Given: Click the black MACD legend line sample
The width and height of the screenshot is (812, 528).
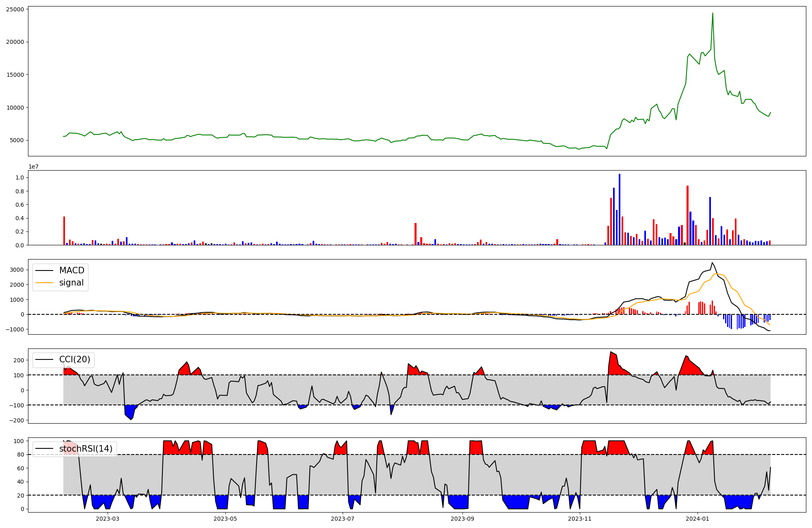Looking at the screenshot, I should click(x=45, y=270).
